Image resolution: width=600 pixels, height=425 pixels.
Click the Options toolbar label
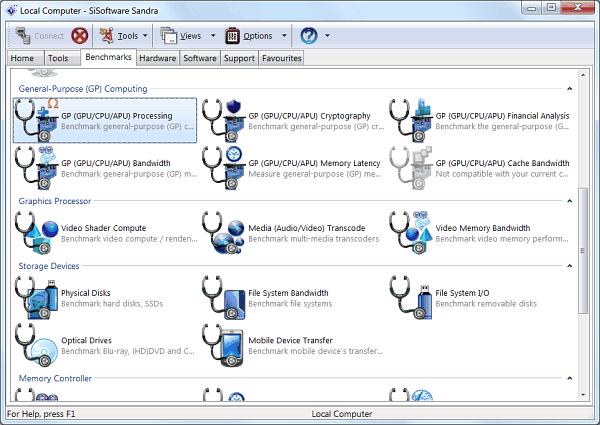pyautogui.click(x=258, y=36)
